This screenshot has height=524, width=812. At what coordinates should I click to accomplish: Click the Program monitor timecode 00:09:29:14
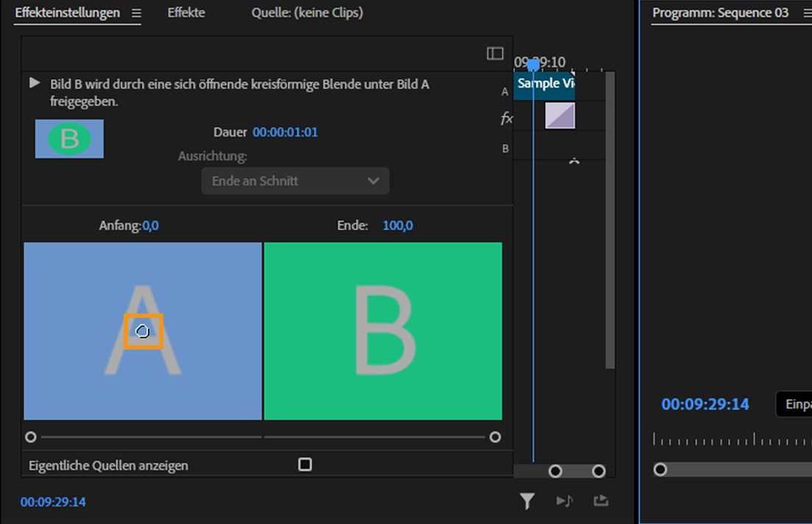click(x=705, y=404)
